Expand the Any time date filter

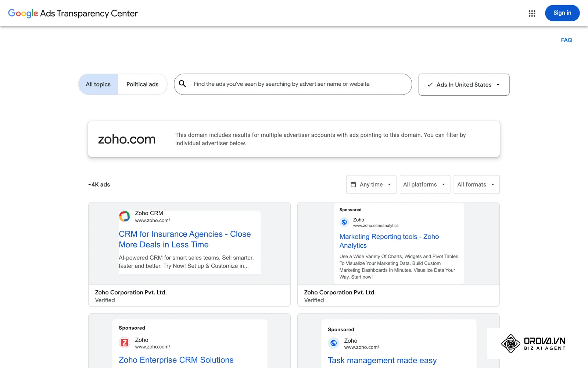(x=371, y=184)
